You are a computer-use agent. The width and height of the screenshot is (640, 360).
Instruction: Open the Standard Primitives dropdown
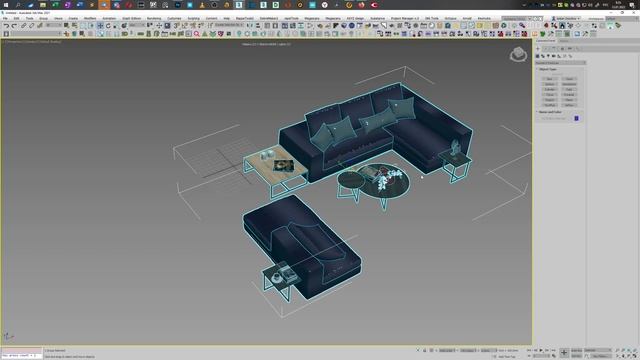coord(560,63)
